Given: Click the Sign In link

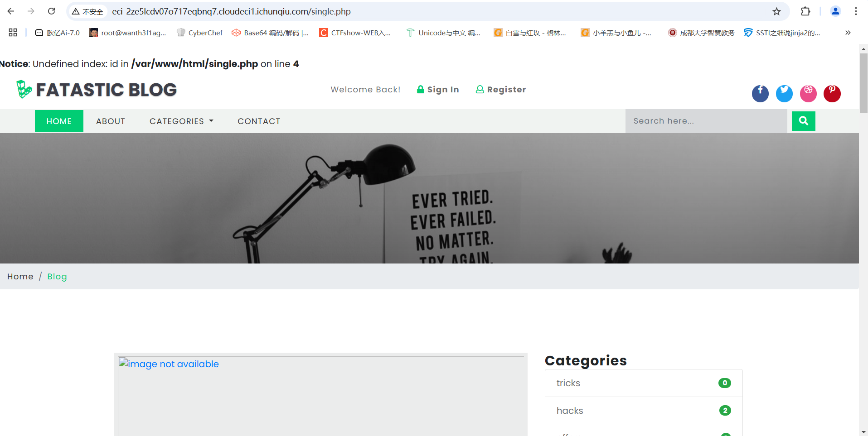Looking at the screenshot, I should pos(438,90).
